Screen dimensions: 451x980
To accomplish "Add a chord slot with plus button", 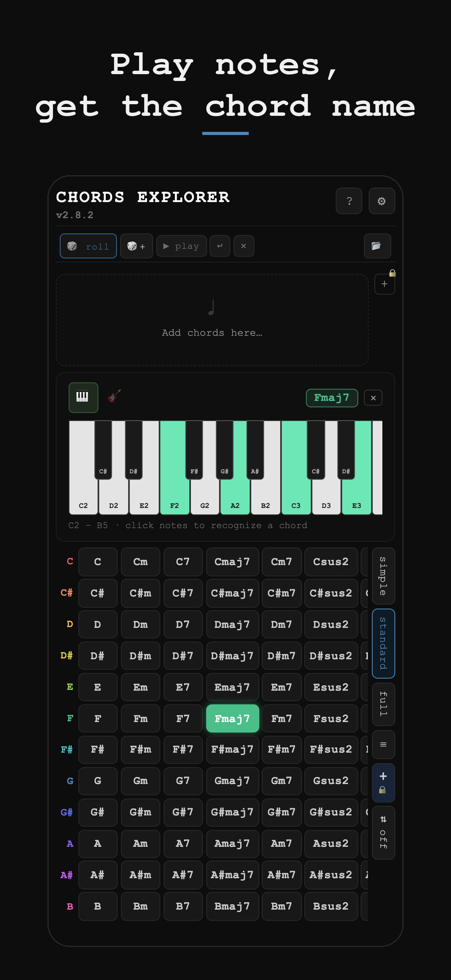I will point(384,284).
